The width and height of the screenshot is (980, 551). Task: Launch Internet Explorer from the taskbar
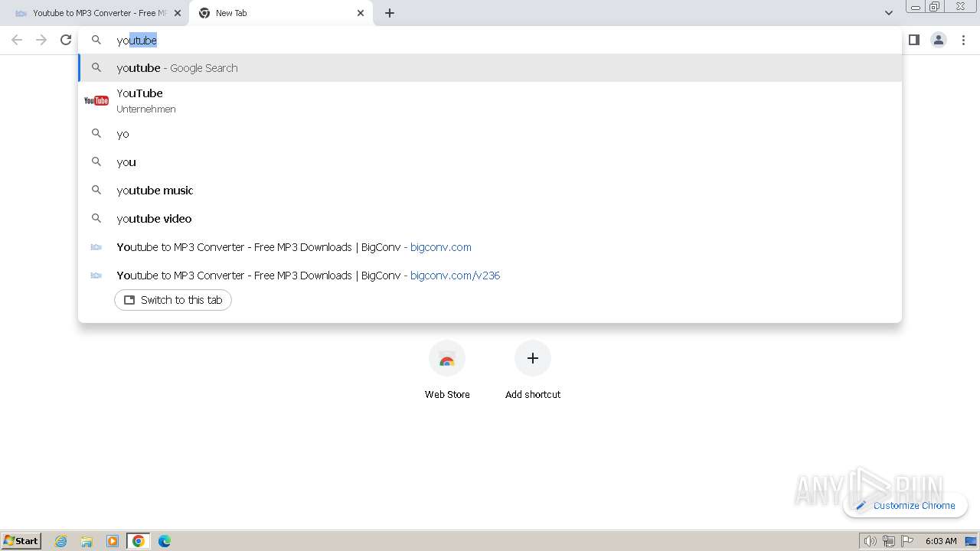coord(61,541)
